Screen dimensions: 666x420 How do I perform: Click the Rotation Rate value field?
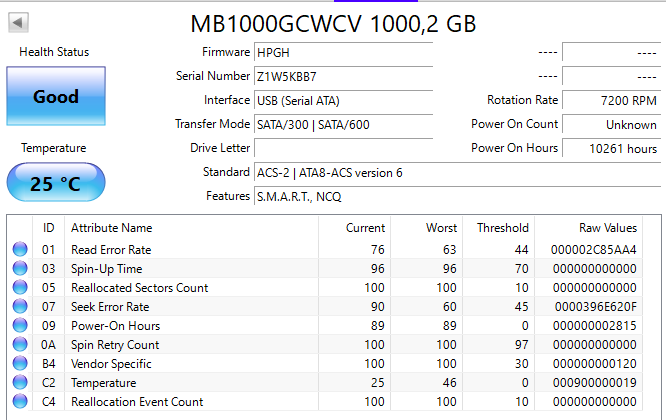tap(610, 100)
